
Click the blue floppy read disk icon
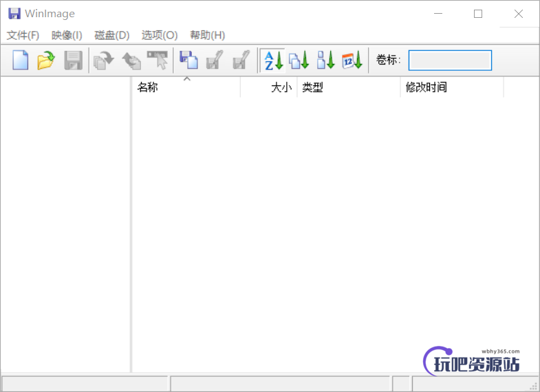(x=188, y=61)
